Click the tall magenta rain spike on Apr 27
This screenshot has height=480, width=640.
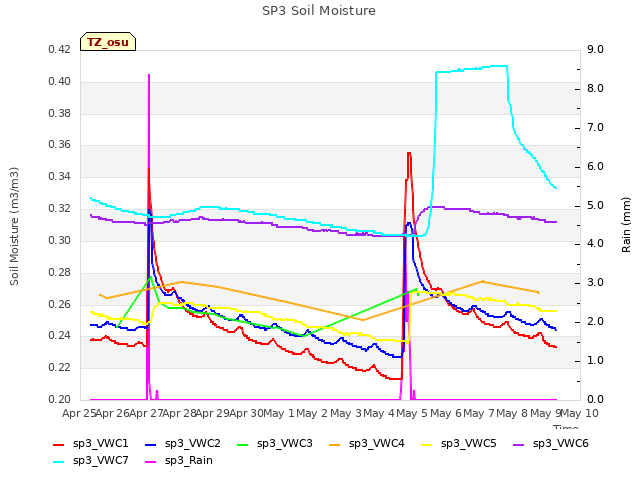149,122
